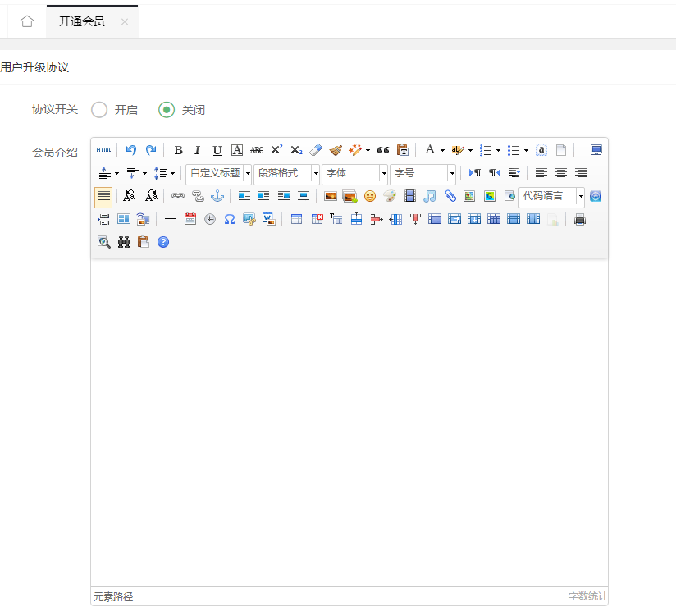The image size is (676, 616).
Task: Click inside the editor content area
Action: 349,422
